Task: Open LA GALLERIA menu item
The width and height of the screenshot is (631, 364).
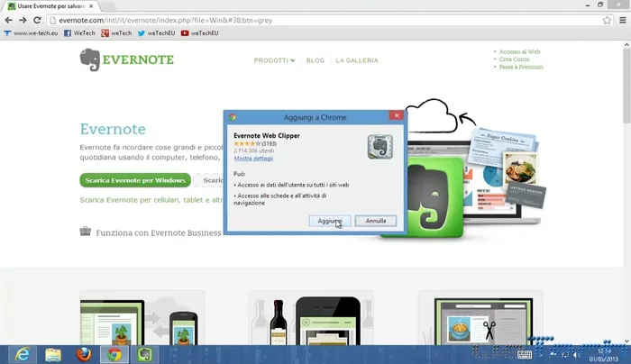Action: point(357,60)
